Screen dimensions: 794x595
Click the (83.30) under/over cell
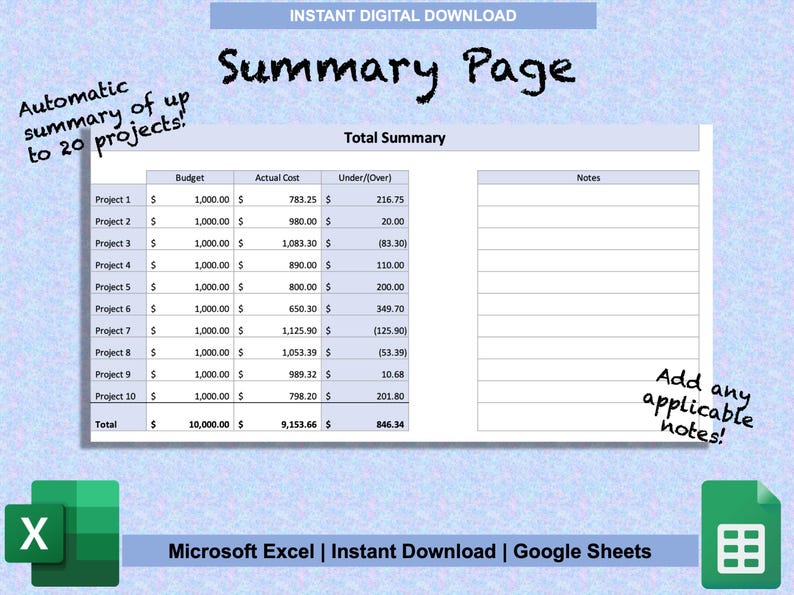coord(365,240)
